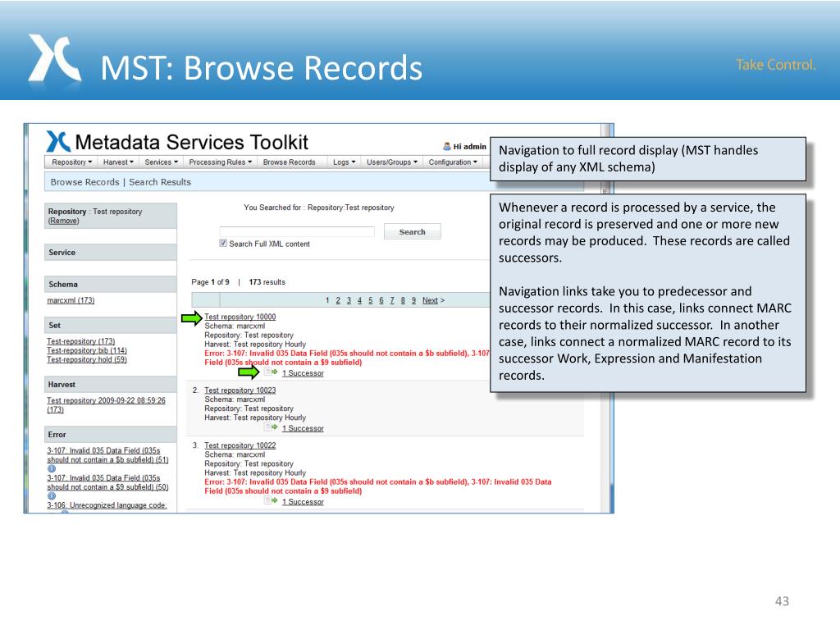Click the admin user icon
Image resolution: width=840 pixels, height=630 pixels.
[447, 146]
